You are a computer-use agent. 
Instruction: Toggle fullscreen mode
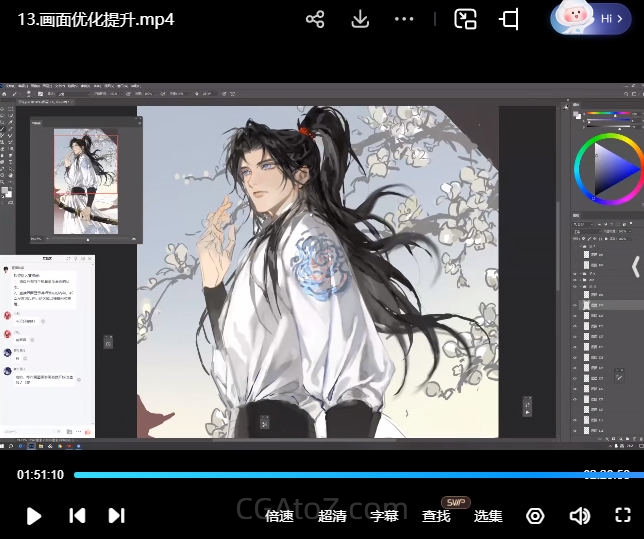(x=622, y=516)
